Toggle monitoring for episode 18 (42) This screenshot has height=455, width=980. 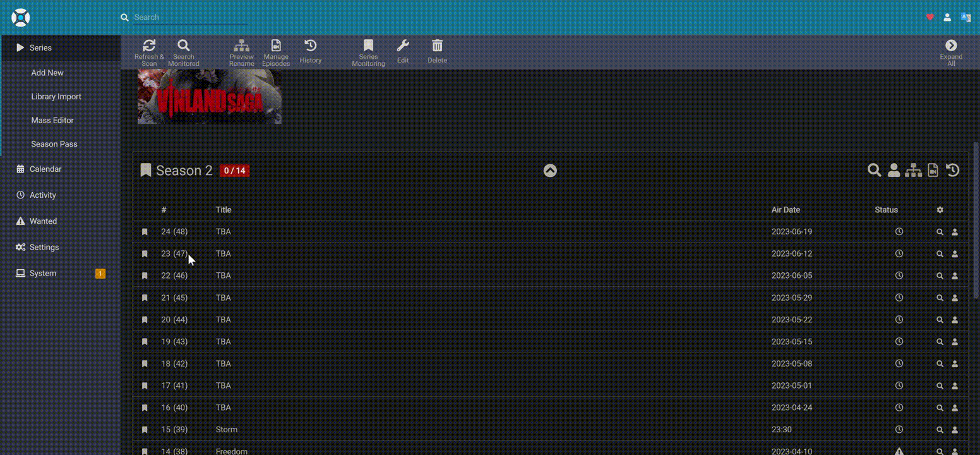pyautogui.click(x=145, y=364)
